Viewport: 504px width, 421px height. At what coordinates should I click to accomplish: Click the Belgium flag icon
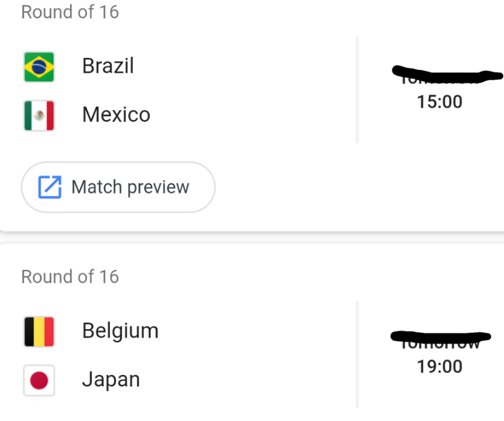tap(39, 331)
